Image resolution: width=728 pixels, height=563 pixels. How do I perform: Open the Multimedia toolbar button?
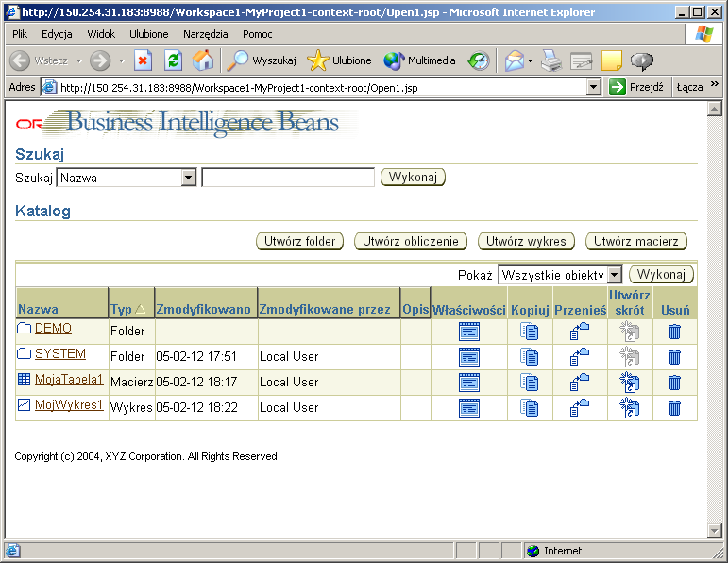coord(419,60)
